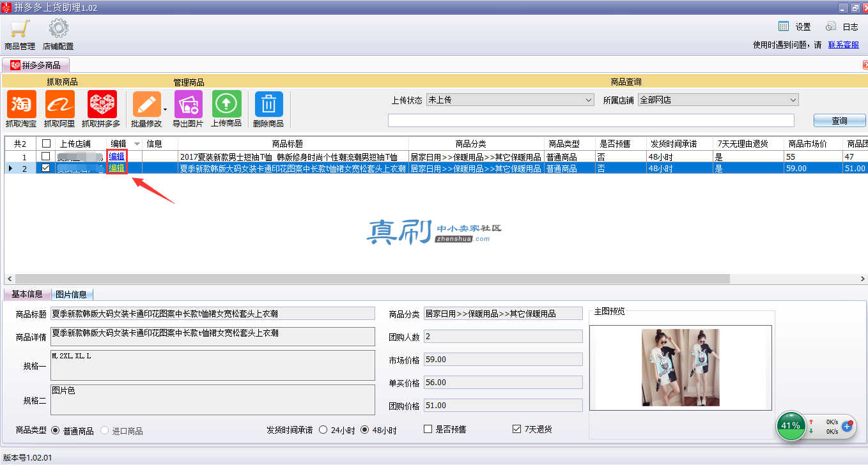Viewport: 868px width, 465px height.
Task: Sort by the 商品标题 column header
Action: 293,144
